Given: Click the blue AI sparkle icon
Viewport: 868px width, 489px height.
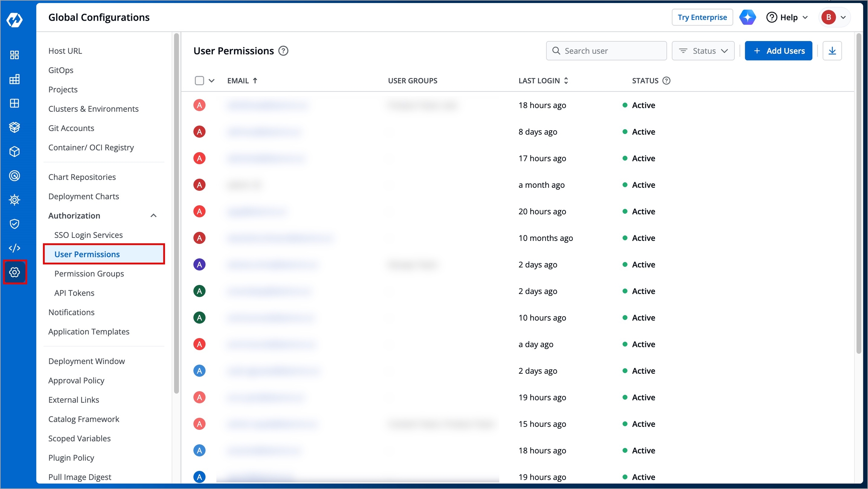Looking at the screenshot, I should point(747,17).
